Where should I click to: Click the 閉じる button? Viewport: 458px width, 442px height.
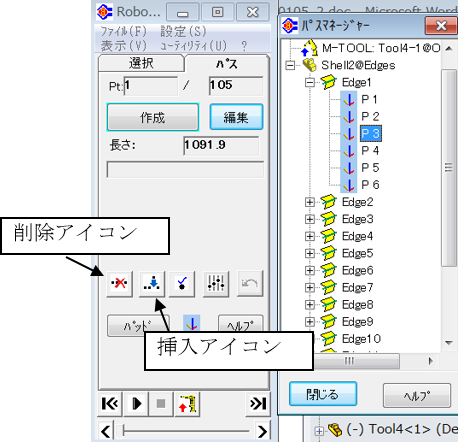tap(323, 394)
